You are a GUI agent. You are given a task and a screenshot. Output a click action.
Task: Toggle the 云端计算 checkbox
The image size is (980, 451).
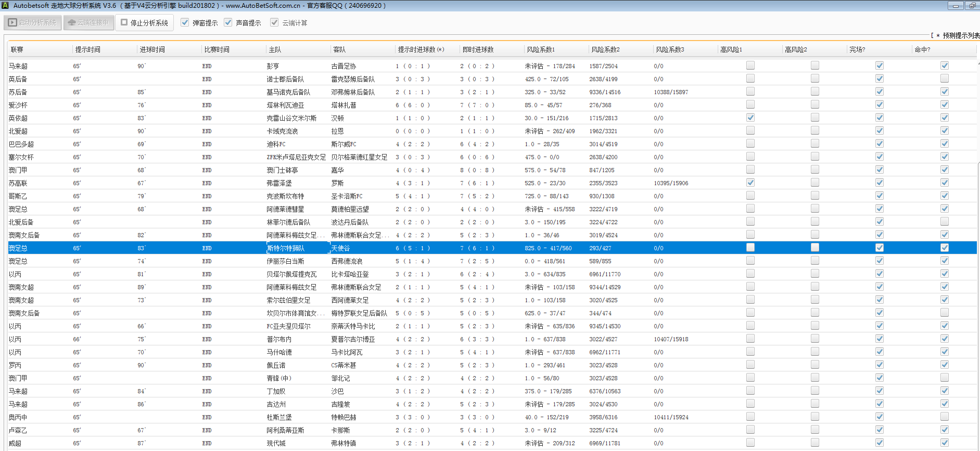pyautogui.click(x=274, y=23)
